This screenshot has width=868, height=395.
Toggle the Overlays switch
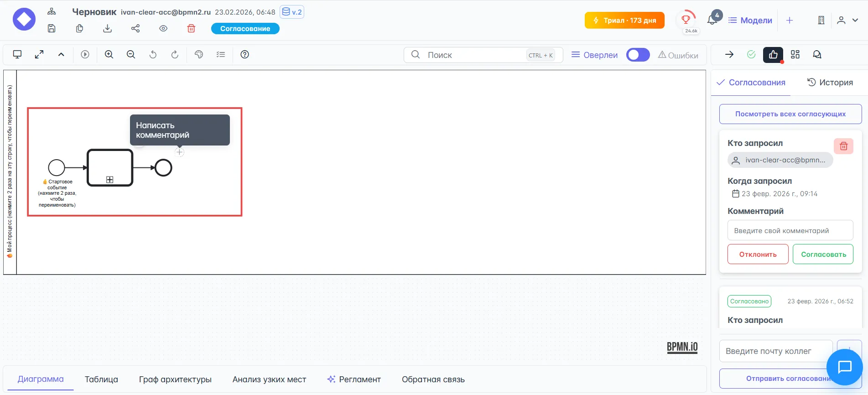point(638,55)
